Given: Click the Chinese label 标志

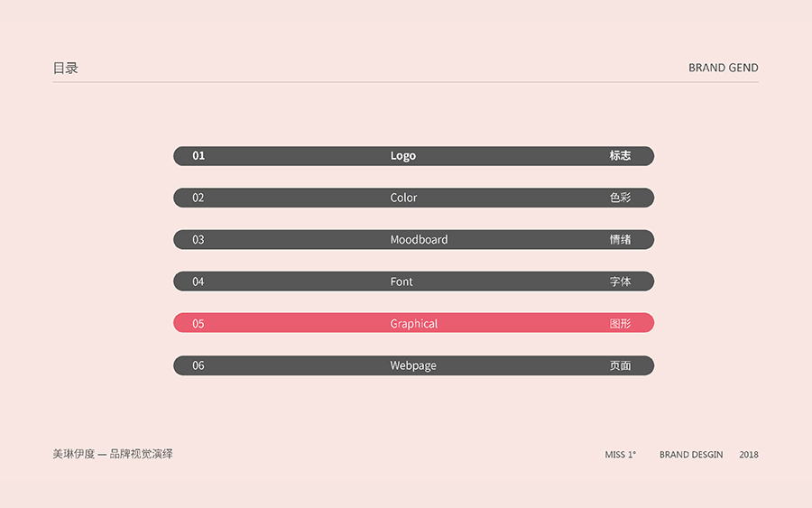Looking at the screenshot, I should (620, 156).
